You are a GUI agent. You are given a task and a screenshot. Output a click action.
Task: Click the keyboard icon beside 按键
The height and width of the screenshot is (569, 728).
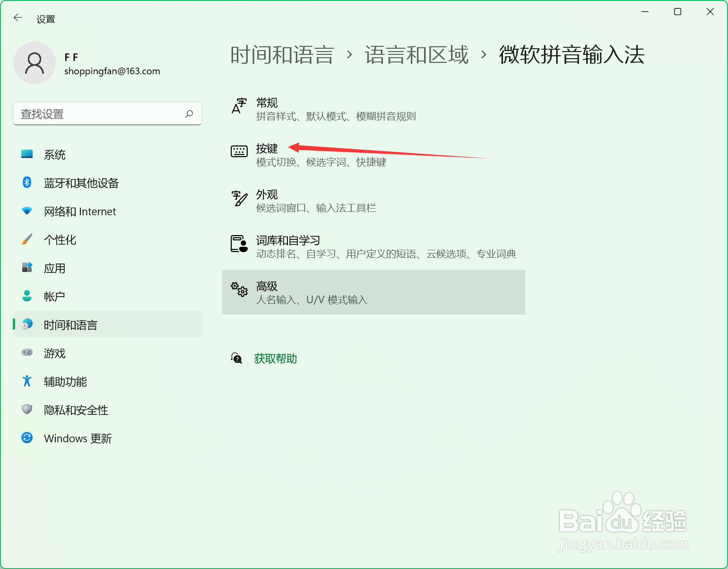[239, 151]
